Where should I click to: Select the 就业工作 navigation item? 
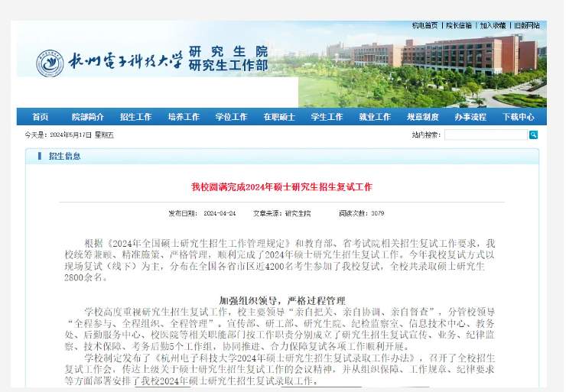coord(375,117)
